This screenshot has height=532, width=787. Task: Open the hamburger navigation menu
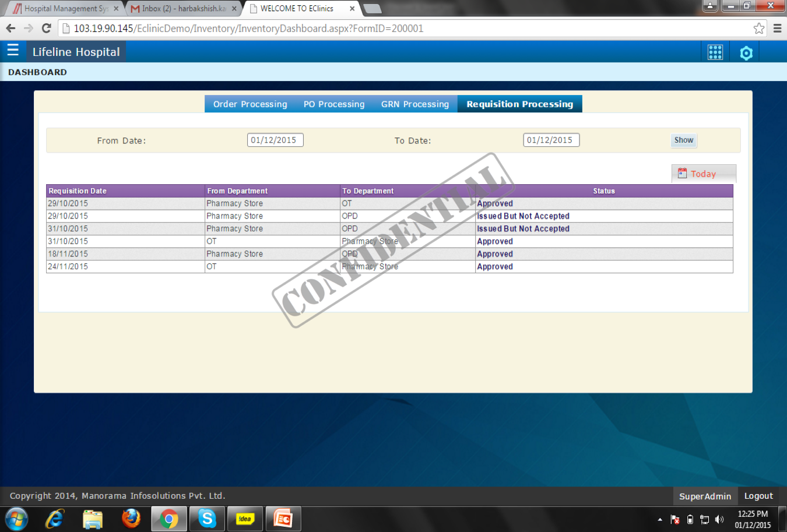(13, 51)
